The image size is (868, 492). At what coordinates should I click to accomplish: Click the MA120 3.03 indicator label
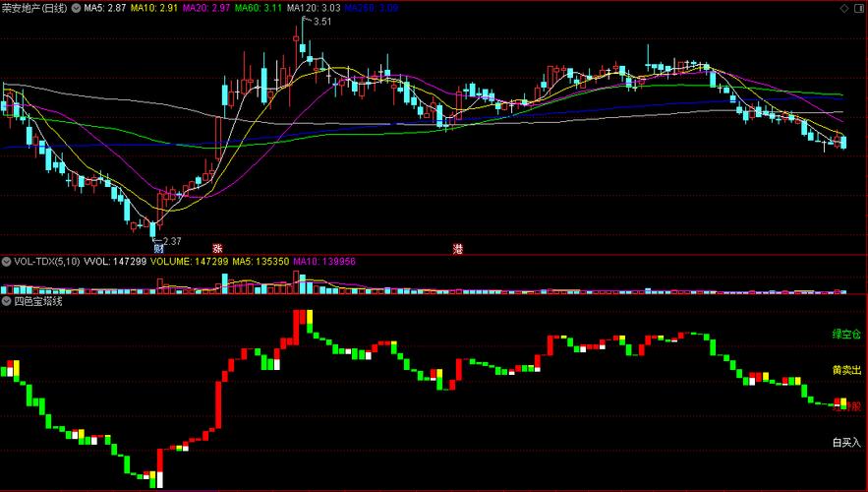315,7
